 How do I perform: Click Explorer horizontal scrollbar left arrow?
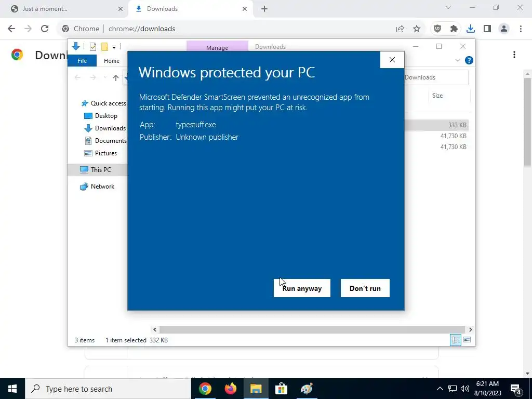[155, 329]
